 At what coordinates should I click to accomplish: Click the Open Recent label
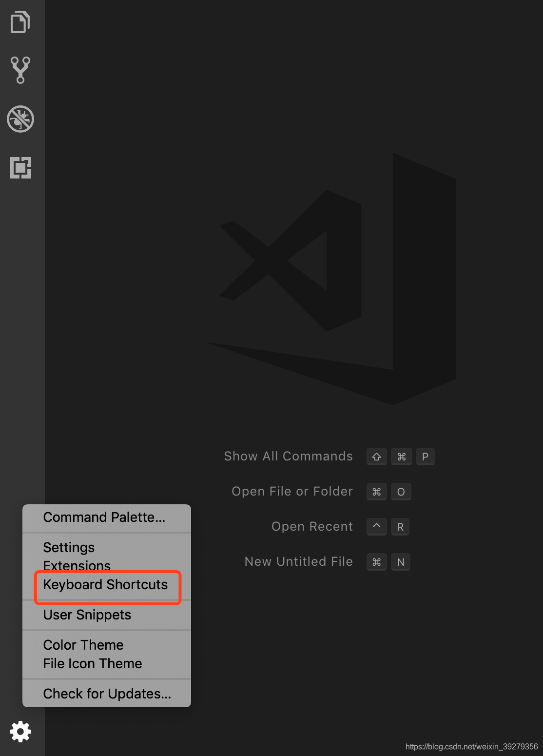312,527
